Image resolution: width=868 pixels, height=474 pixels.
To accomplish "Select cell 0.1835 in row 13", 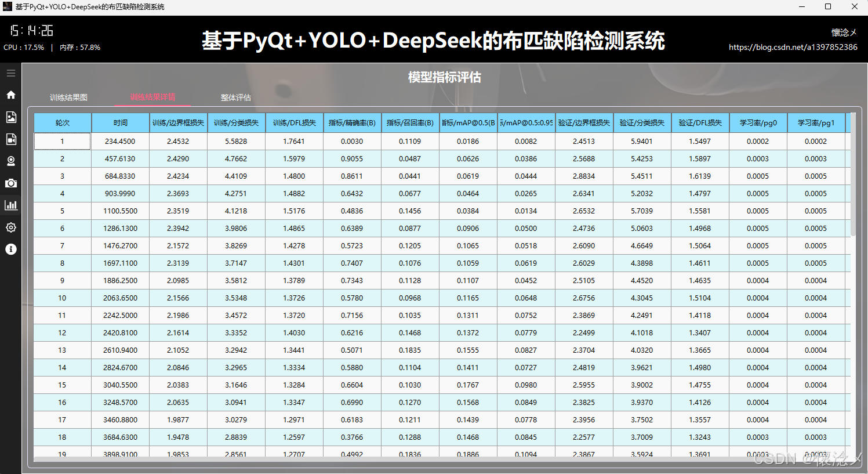I will click(411, 350).
